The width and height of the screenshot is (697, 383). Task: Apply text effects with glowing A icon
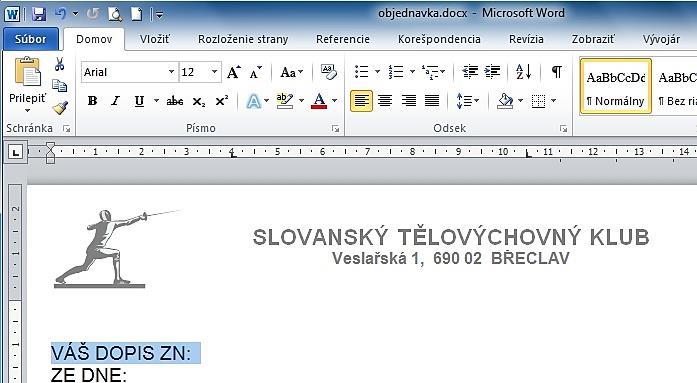254,101
